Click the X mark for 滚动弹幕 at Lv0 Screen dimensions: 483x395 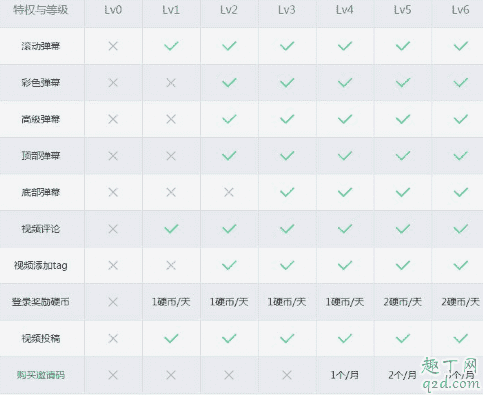click(113, 46)
